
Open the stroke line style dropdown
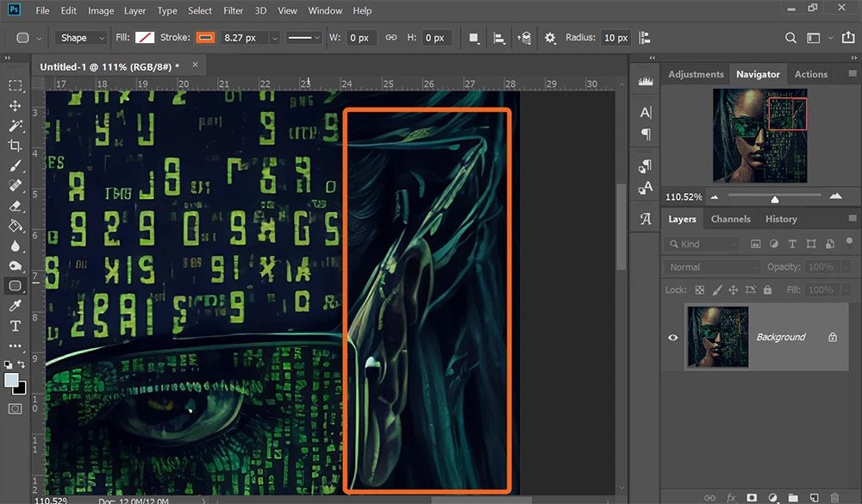(x=303, y=38)
